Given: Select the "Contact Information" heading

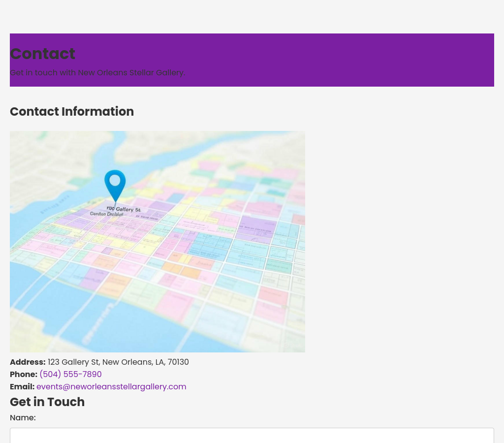Looking at the screenshot, I should (72, 112).
